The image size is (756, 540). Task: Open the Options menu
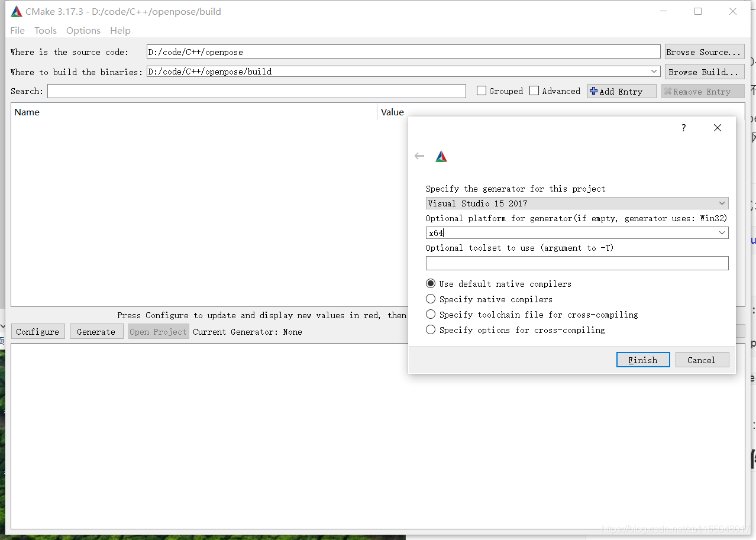coord(83,30)
